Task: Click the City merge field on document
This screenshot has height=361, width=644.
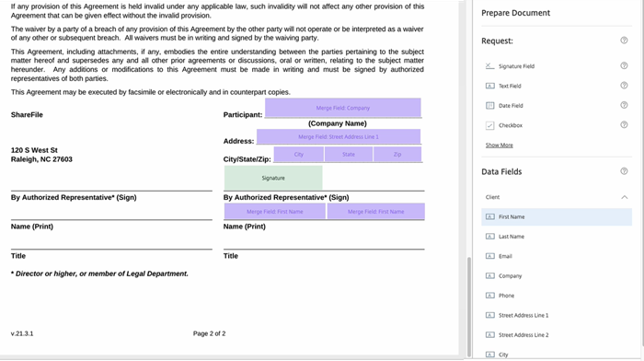Action: point(299,154)
